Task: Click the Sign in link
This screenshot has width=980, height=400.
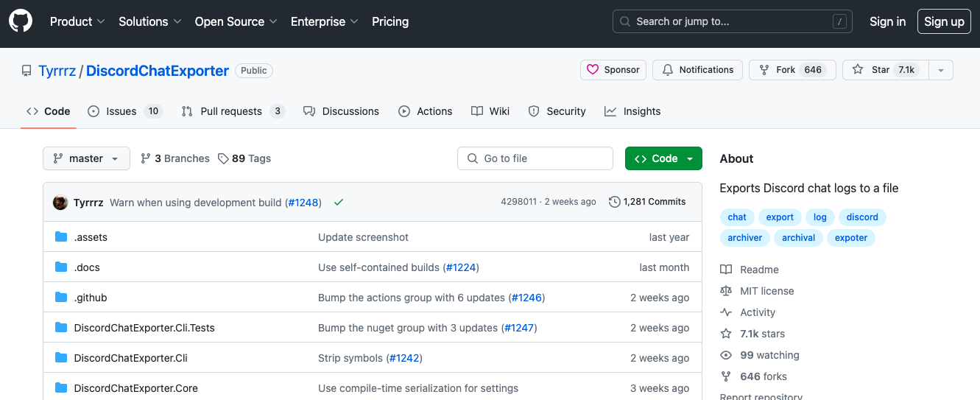Action: pyautogui.click(x=887, y=21)
